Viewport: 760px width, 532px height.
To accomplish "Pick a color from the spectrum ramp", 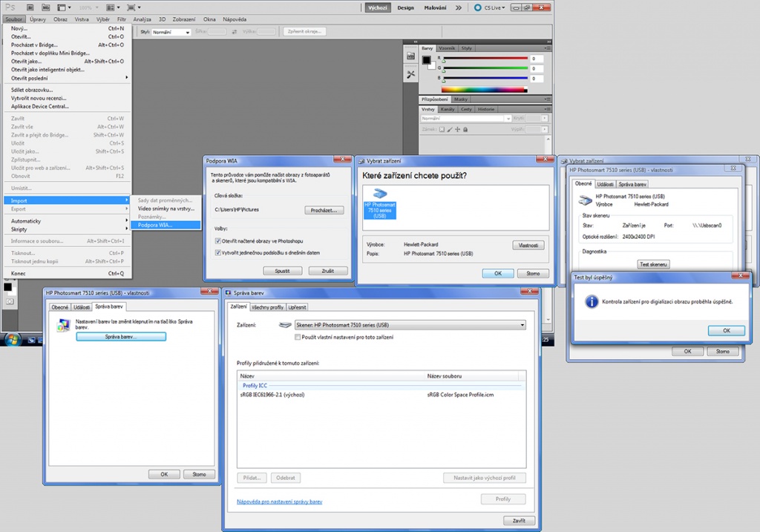I will tap(484, 90).
